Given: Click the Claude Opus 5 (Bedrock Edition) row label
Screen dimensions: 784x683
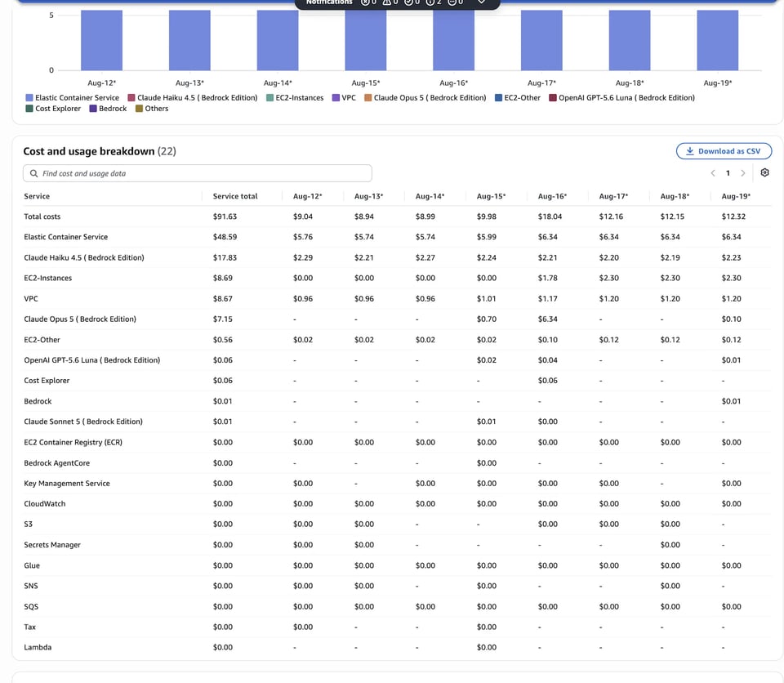Looking at the screenshot, I should [80, 319].
